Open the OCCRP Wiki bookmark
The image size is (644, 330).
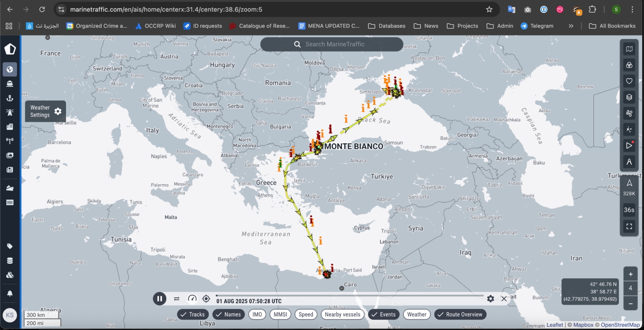pyautogui.click(x=156, y=26)
